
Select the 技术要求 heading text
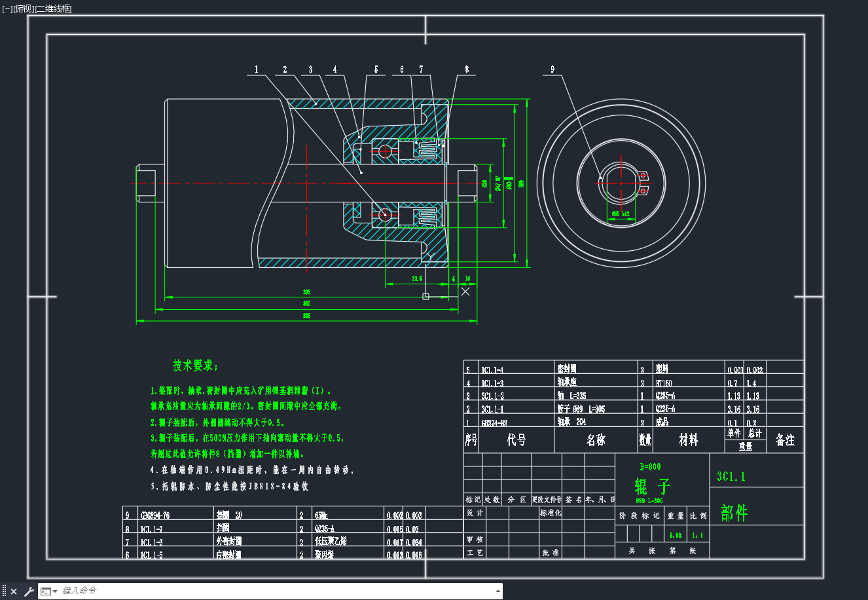point(196,366)
